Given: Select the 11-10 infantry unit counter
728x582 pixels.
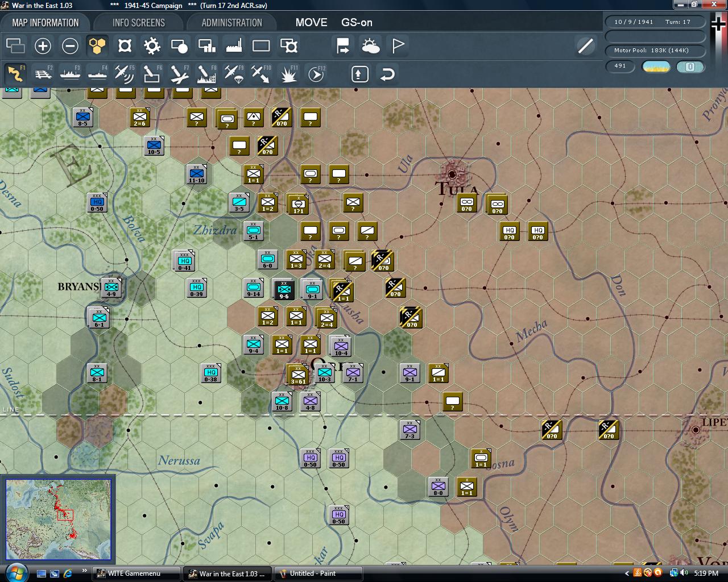Looking at the screenshot, I should click(x=196, y=174).
